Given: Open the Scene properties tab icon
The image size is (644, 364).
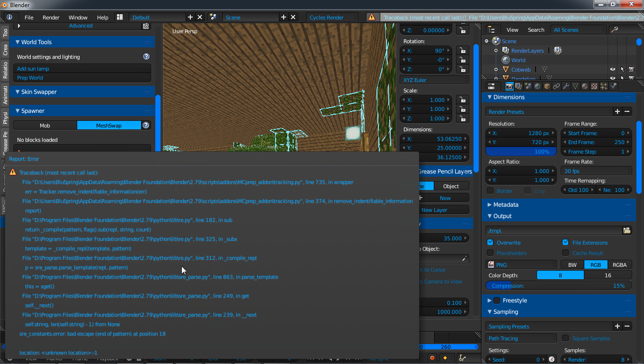Looking at the screenshot, I should pyautogui.click(x=528, y=86).
